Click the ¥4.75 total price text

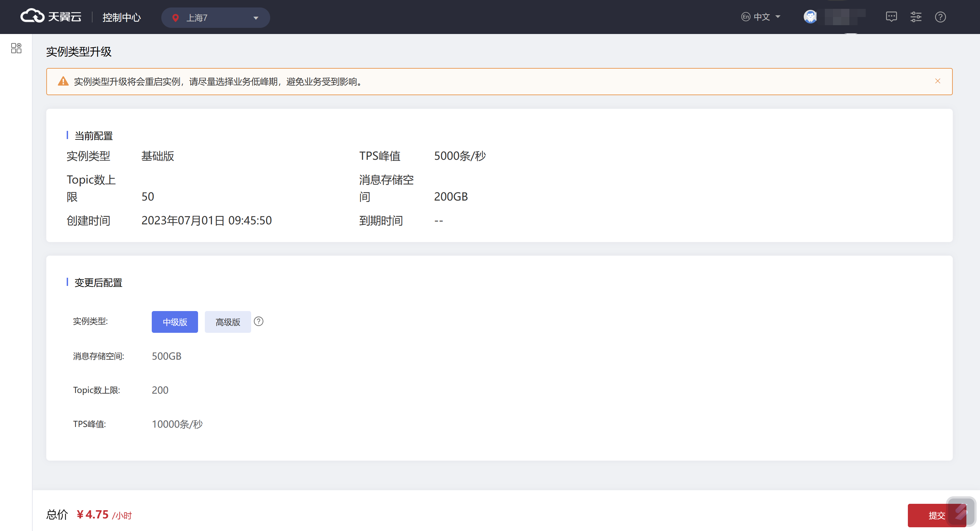(93, 514)
